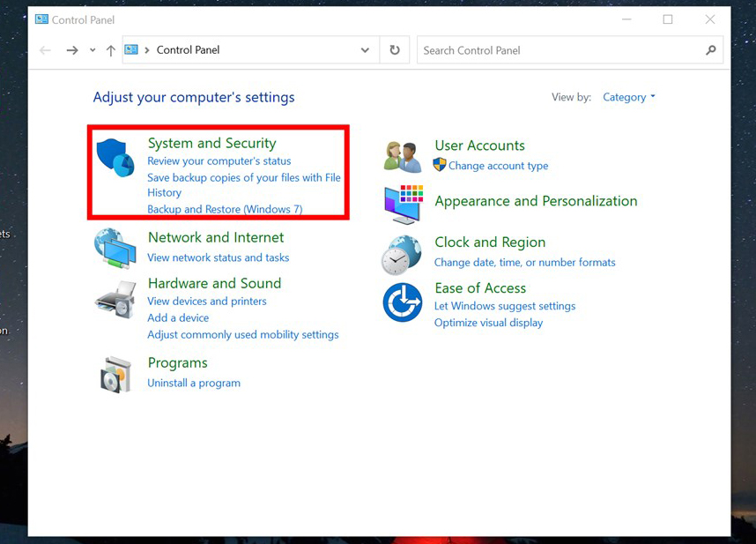The width and height of the screenshot is (756, 544).
Task: Open the View by Category dropdown
Action: pos(628,97)
